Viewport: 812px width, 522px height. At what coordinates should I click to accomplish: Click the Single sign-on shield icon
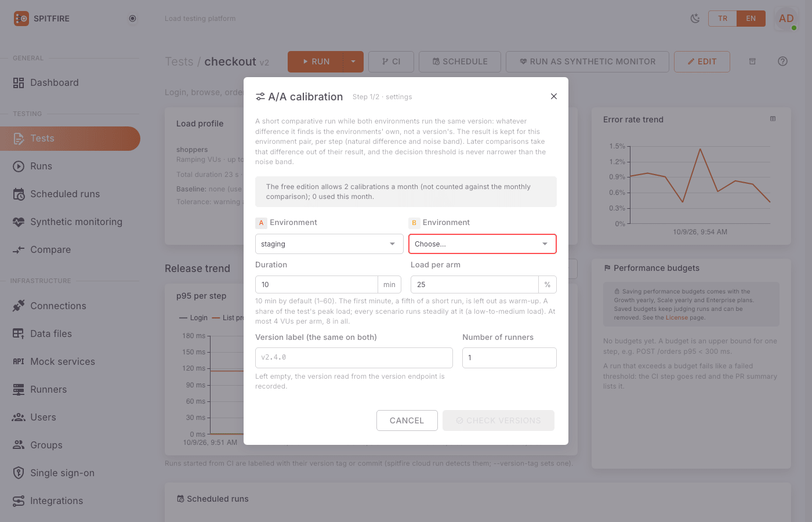19,473
